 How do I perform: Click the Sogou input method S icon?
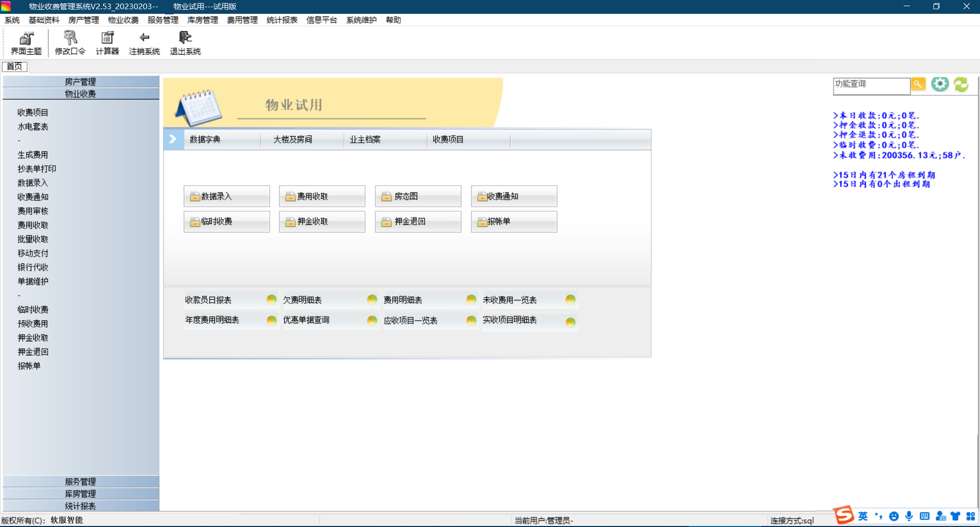point(844,515)
